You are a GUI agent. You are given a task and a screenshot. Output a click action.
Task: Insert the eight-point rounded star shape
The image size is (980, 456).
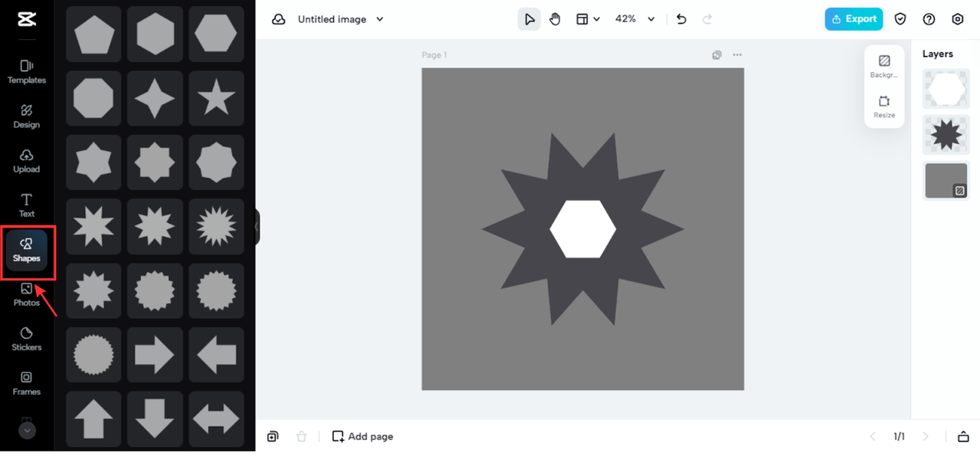pyautogui.click(x=155, y=162)
